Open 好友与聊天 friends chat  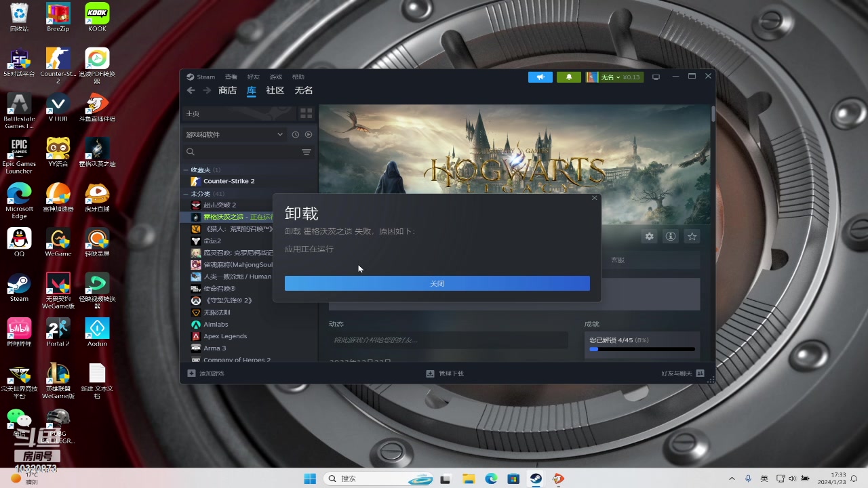click(683, 373)
